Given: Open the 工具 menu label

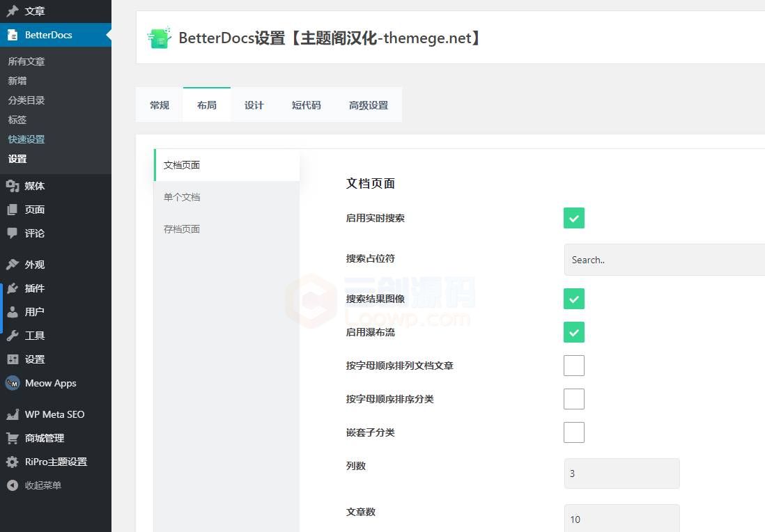Looking at the screenshot, I should pos(35,336).
